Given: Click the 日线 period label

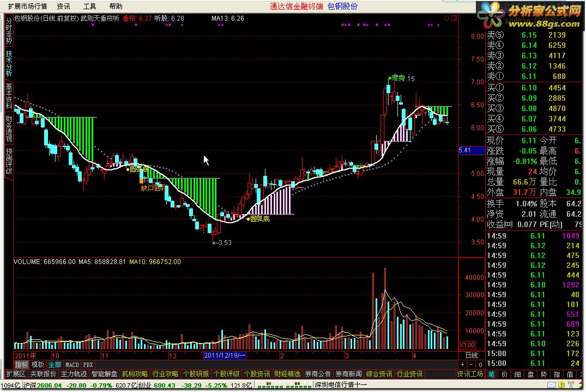Looking at the screenshot, I should pos(472,356).
